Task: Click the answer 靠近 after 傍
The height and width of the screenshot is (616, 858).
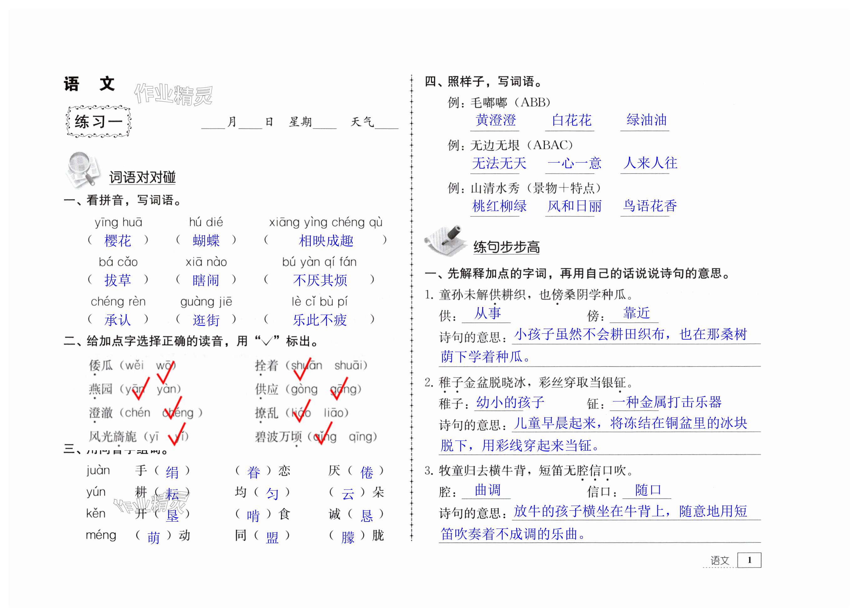Action: (x=637, y=313)
